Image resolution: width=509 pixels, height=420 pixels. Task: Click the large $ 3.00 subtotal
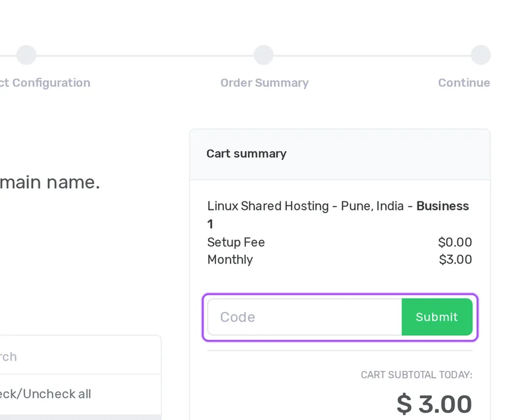[x=434, y=404]
